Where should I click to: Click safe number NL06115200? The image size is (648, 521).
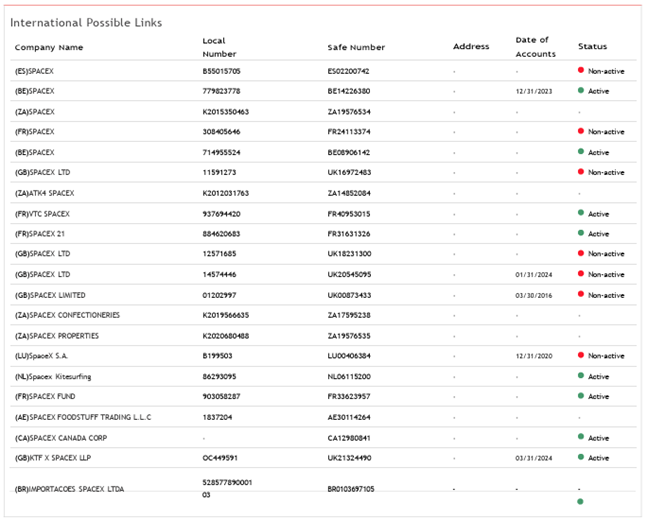(349, 377)
